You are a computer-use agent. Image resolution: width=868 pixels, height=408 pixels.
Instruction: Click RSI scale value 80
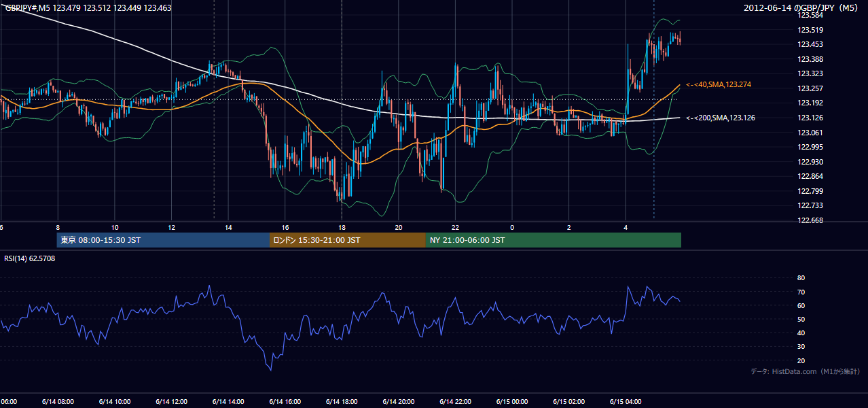(801, 278)
